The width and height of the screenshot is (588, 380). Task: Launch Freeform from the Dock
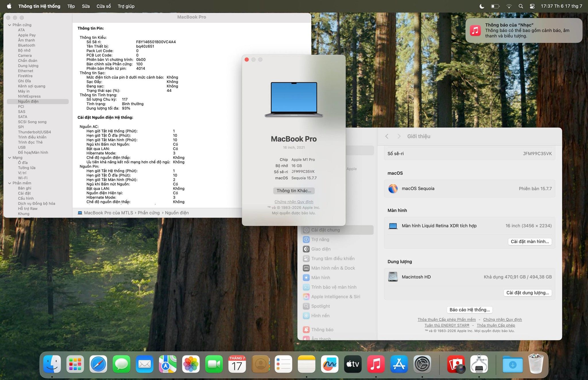pyautogui.click(x=330, y=364)
